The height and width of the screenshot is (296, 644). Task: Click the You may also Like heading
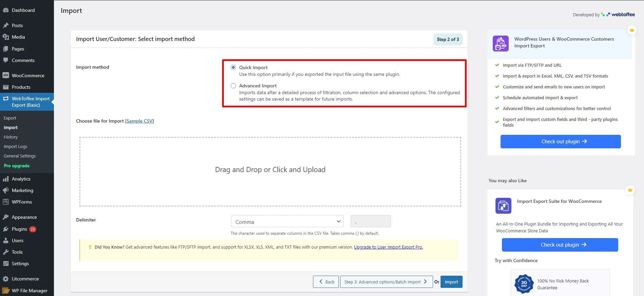click(508, 181)
